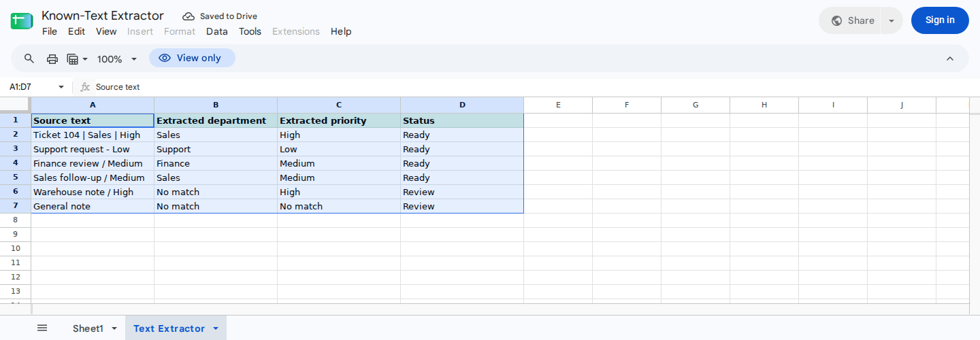
Task: Click the View only eye button
Action: click(192, 58)
